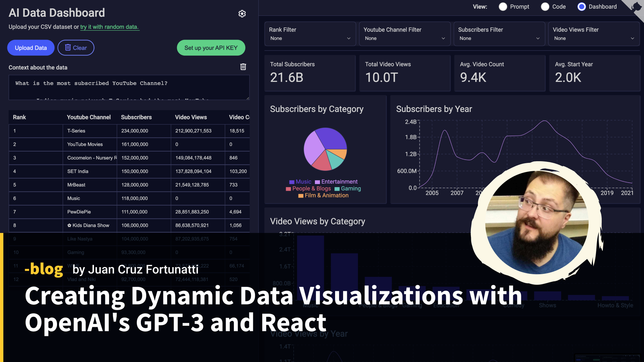Select the MrBeast cell

pyautogui.click(x=90, y=185)
